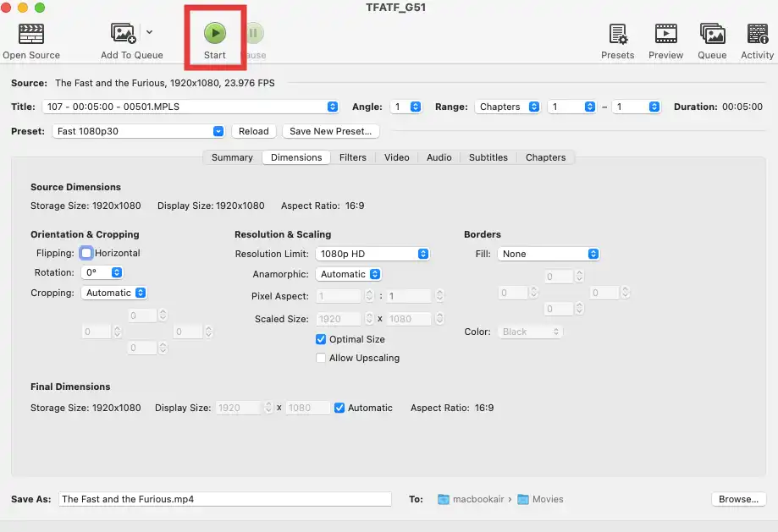Expand the Preset Fast 1080p30 dropdown
This screenshot has width=778, height=532.
139,131
